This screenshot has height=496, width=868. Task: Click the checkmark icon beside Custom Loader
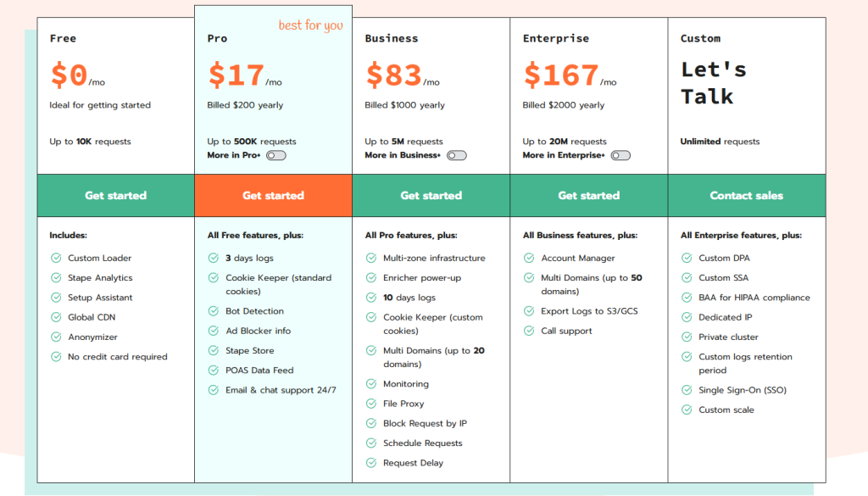click(x=56, y=258)
